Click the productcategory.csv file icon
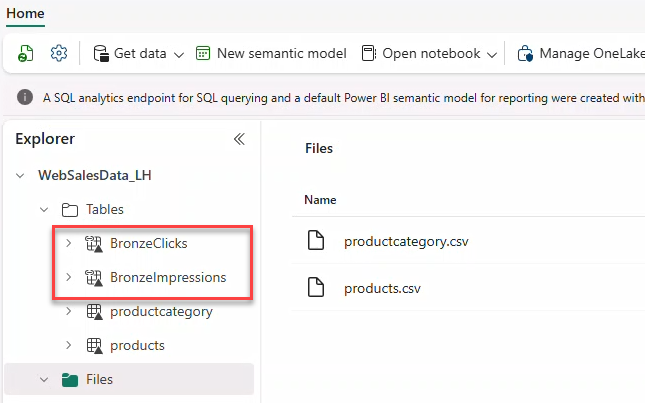Image resolution: width=645 pixels, height=403 pixels. click(317, 241)
